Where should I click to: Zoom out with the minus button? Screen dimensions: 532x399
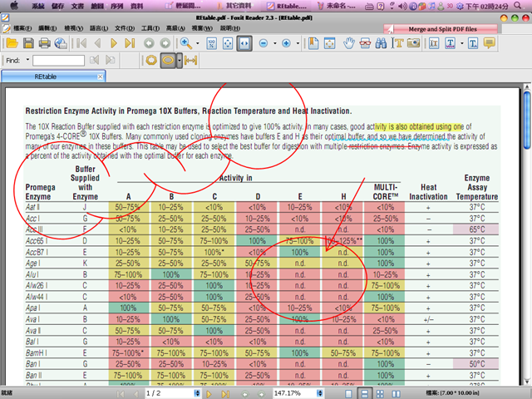(x=264, y=43)
